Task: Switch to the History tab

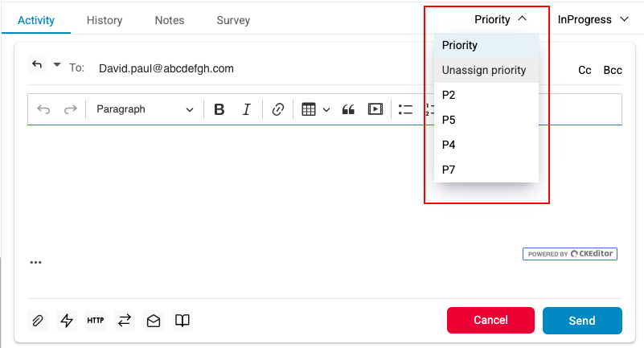Action: click(x=105, y=20)
